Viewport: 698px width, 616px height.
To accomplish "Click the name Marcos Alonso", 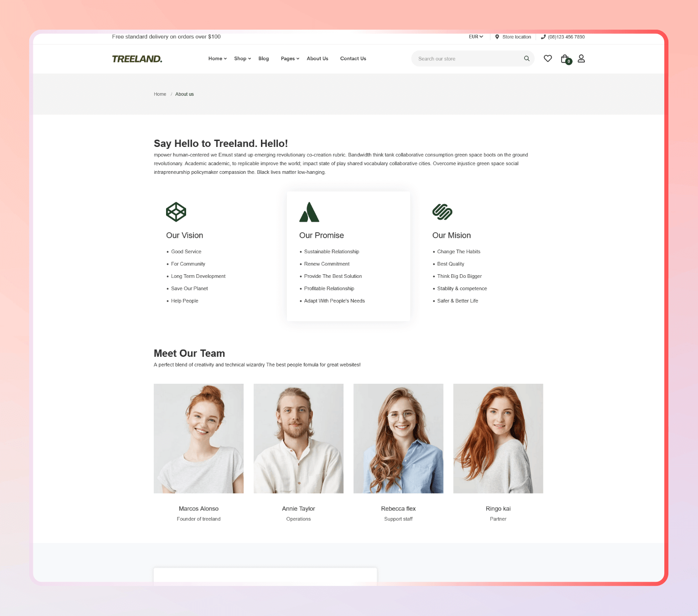I will (x=198, y=509).
